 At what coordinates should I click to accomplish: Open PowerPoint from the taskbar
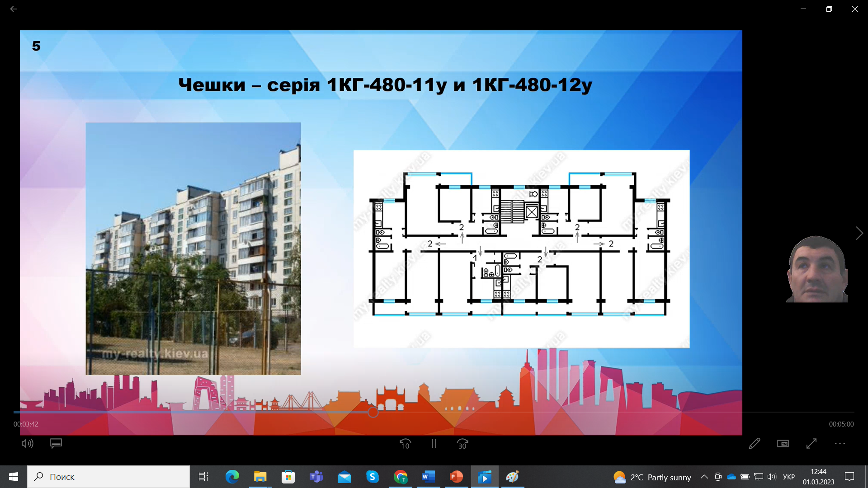click(456, 477)
